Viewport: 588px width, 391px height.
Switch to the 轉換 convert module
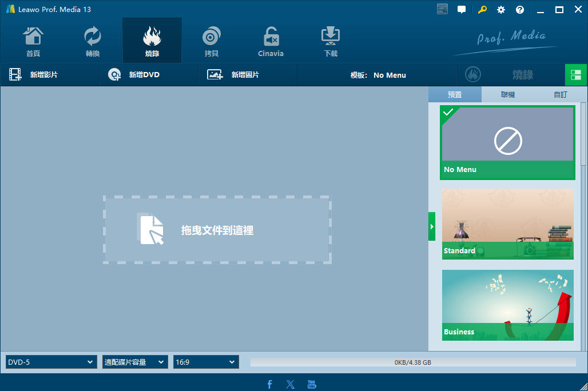pyautogui.click(x=92, y=41)
